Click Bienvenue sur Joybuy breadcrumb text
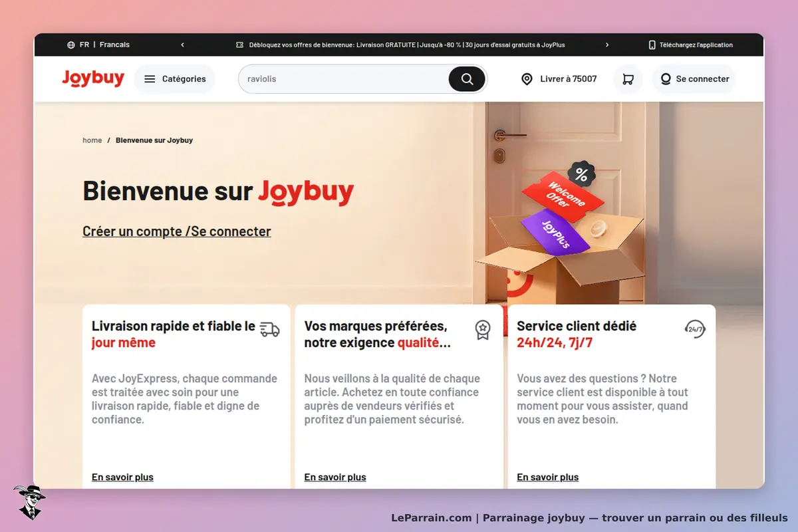Viewport: 798px width, 532px height. pos(154,140)
